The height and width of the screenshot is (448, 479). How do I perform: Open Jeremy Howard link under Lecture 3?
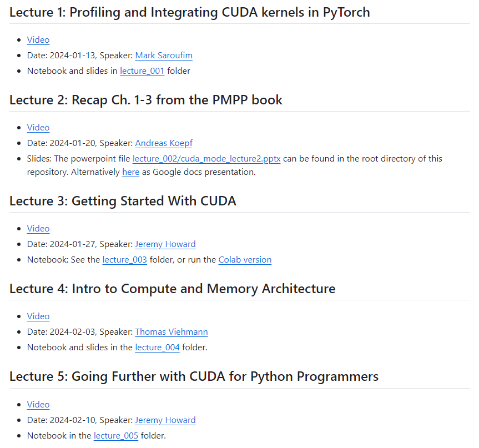point(165,244)
